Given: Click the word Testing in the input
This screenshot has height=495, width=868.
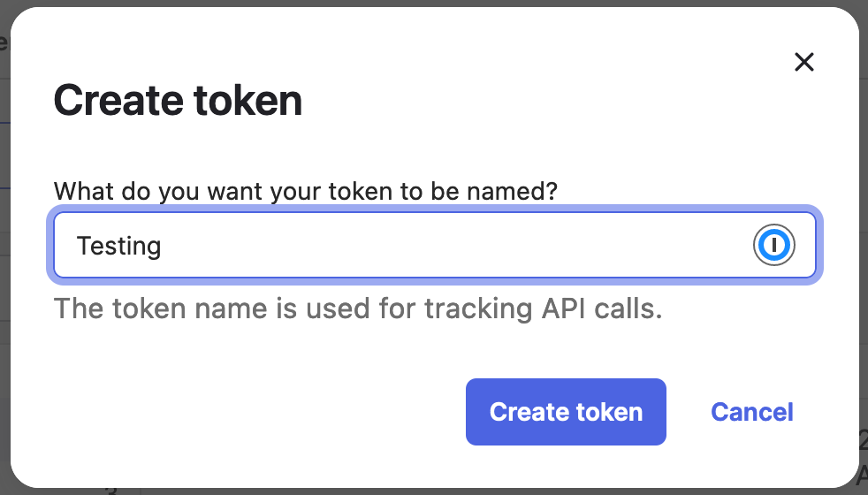Looking at the screenshot, I should 119,245.
